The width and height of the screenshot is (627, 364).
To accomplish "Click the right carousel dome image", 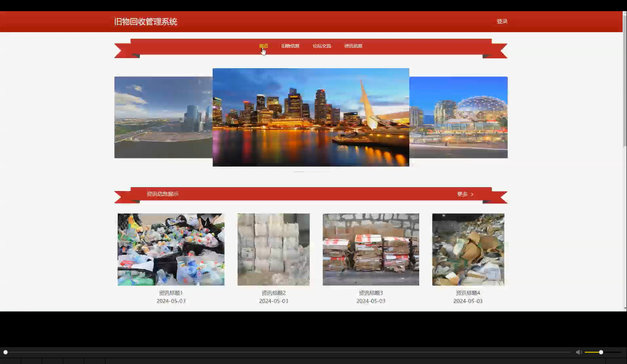I will coord(459,117).
